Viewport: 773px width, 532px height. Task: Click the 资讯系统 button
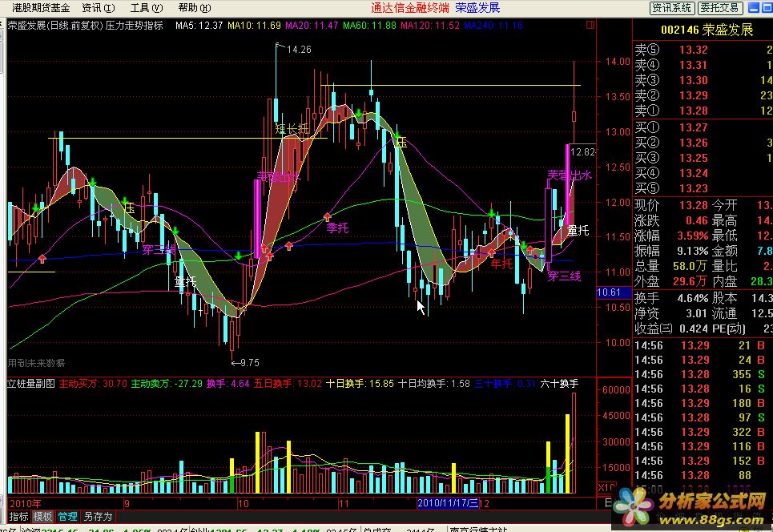coord(672,8)
